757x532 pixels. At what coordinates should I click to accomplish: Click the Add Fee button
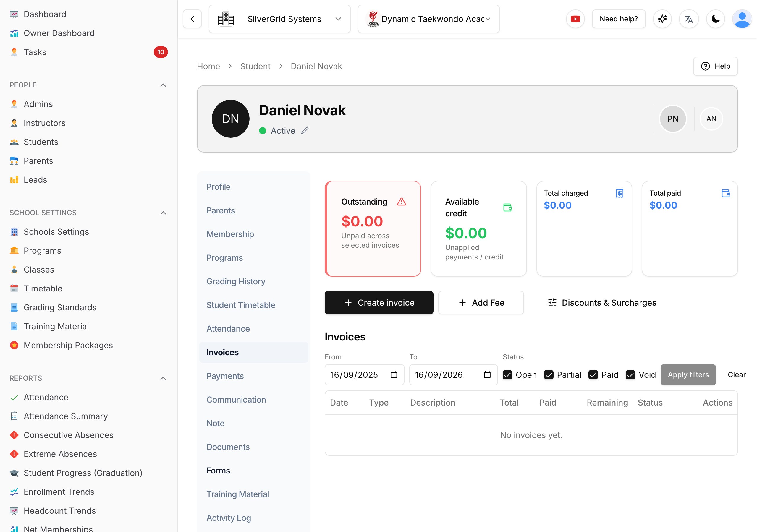tap(481, 303)
